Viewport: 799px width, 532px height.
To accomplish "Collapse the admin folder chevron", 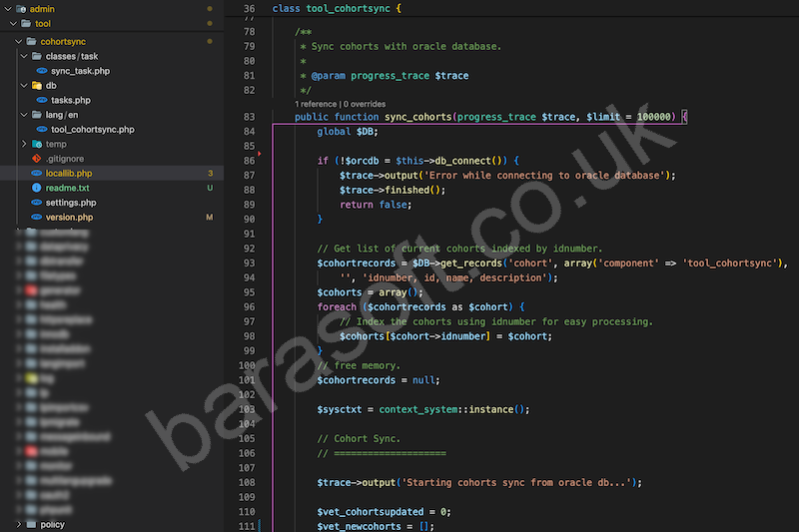I will [8, 9].
